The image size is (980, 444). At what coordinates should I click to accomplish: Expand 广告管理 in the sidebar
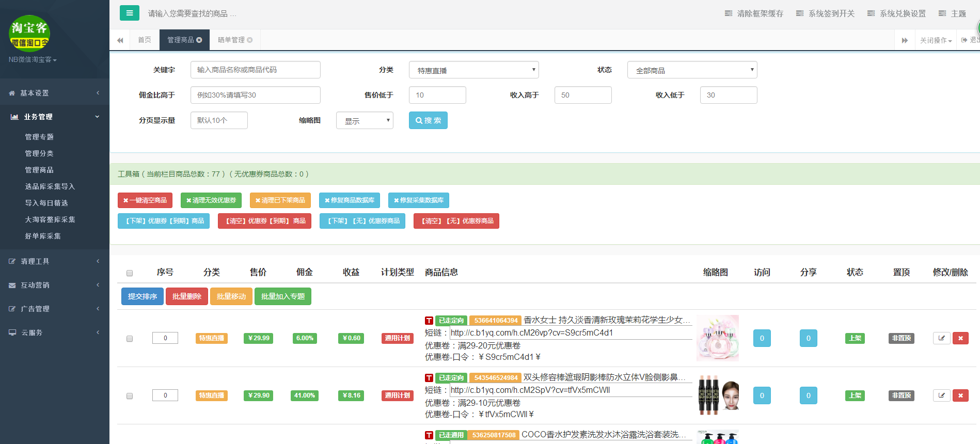(x=55, y=309)
